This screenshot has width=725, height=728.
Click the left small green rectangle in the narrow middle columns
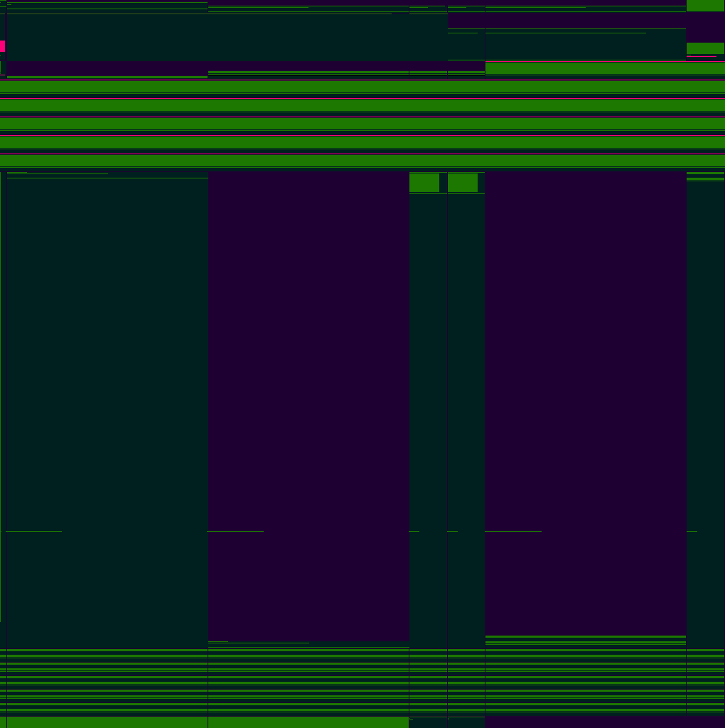424,183
